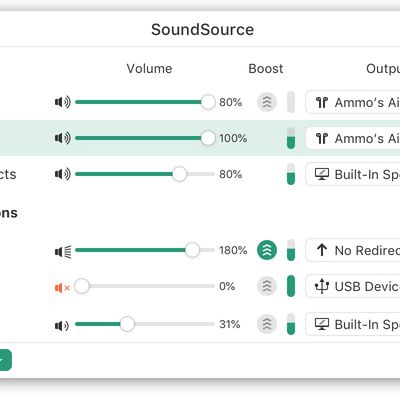The height and width of the screenshot is (400, 400).
Task: Click the level meter in the No Redirect row
Action: pyautogui.click(x=291, y=250)
